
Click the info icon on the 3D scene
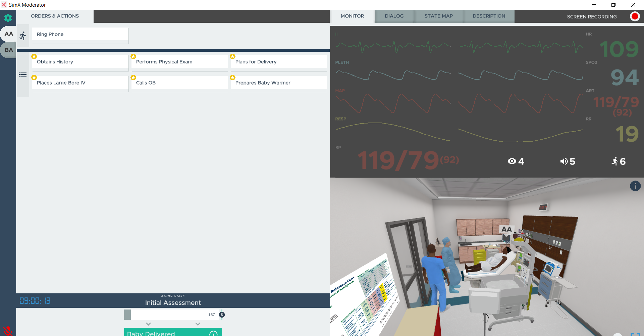(635, 186)
